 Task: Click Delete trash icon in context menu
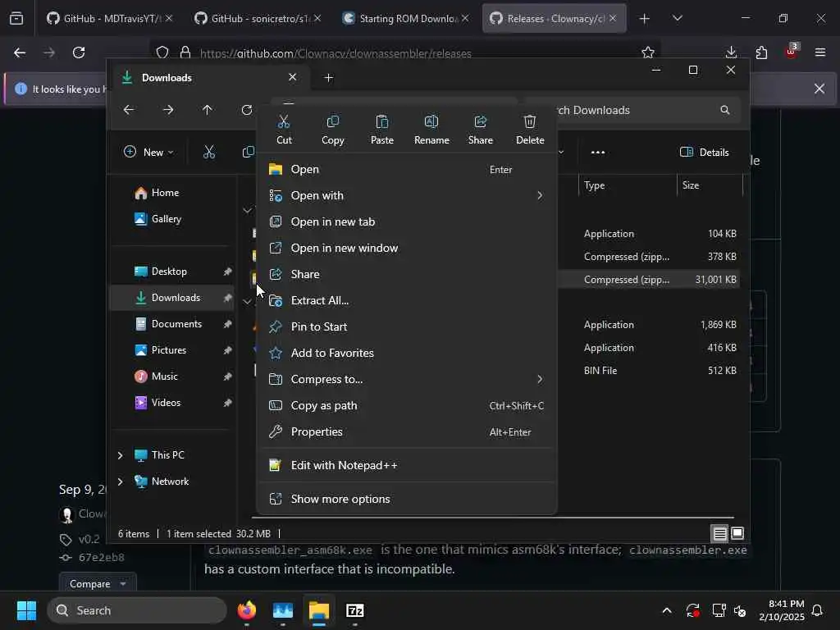point(530,130)
